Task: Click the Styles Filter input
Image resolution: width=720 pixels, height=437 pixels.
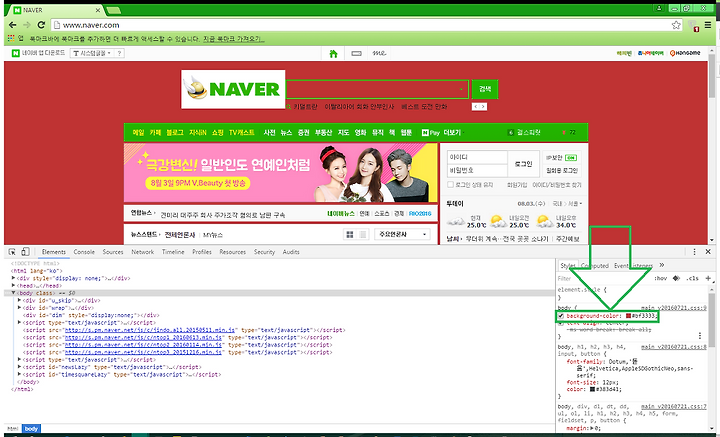Action: [x=603, y=279]
